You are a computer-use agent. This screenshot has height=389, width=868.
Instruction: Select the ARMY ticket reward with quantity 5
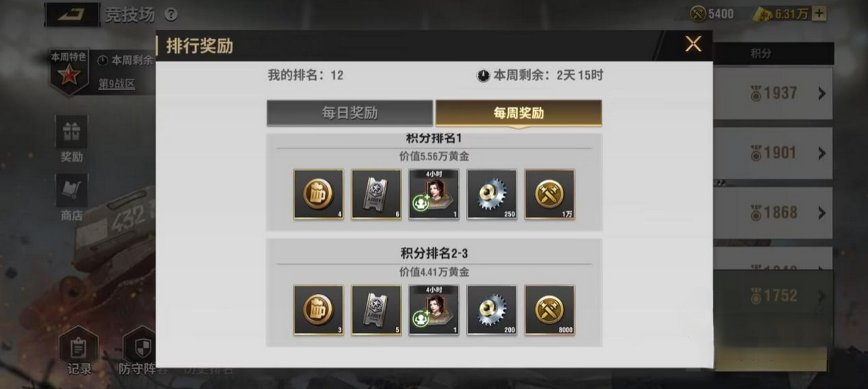(x=376, y=310)
